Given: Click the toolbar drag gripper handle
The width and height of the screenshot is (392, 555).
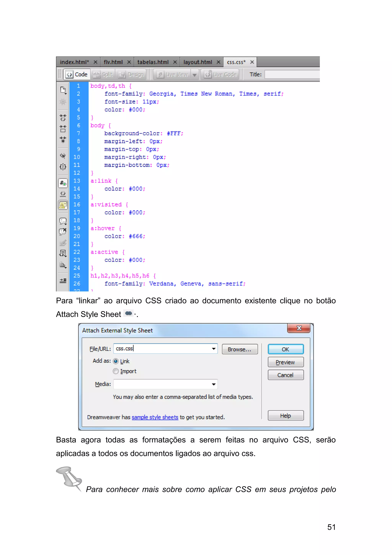Looking at the screenshot, I should tap(60, 74).
